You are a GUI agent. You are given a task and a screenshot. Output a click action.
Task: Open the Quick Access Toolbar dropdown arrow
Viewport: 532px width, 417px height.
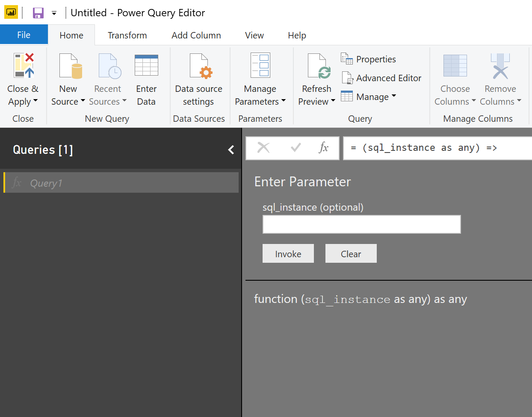[x=54, y=13]
